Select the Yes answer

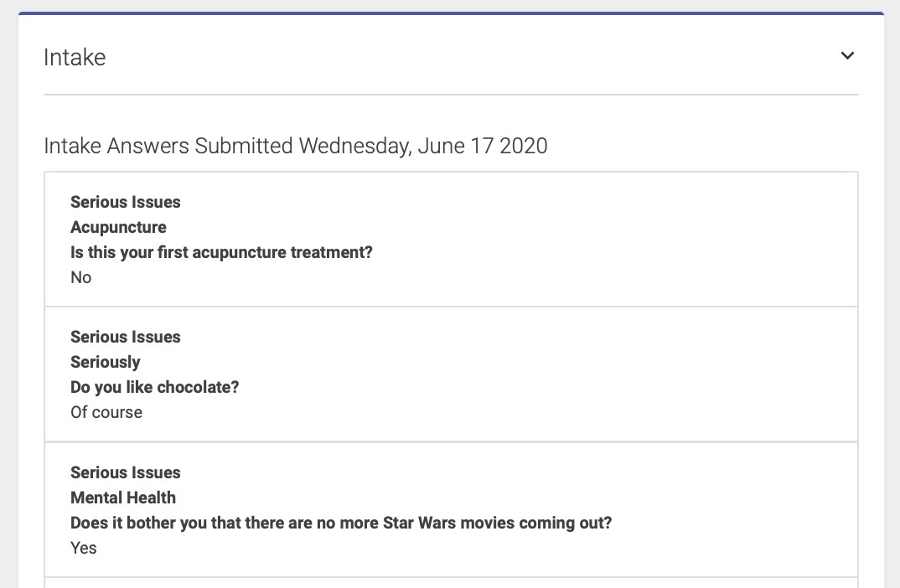point(83,548)
